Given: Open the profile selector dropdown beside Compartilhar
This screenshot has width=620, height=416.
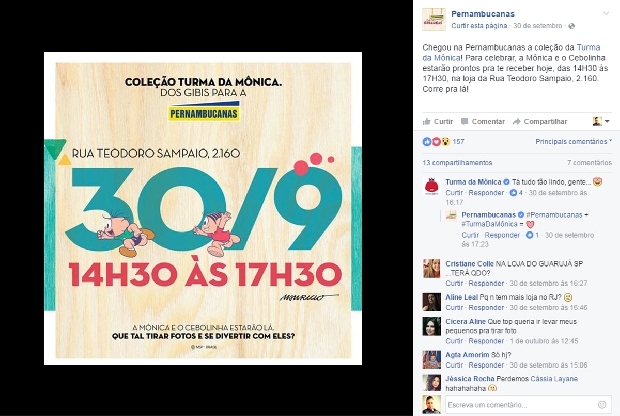Looking at the screenshot, I should [x=601, y=121].
